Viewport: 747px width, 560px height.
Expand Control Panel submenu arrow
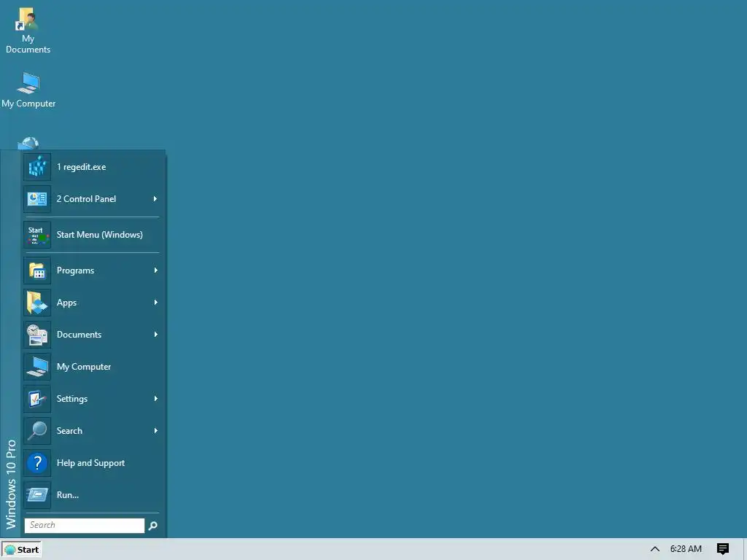[x=155, y=198]
